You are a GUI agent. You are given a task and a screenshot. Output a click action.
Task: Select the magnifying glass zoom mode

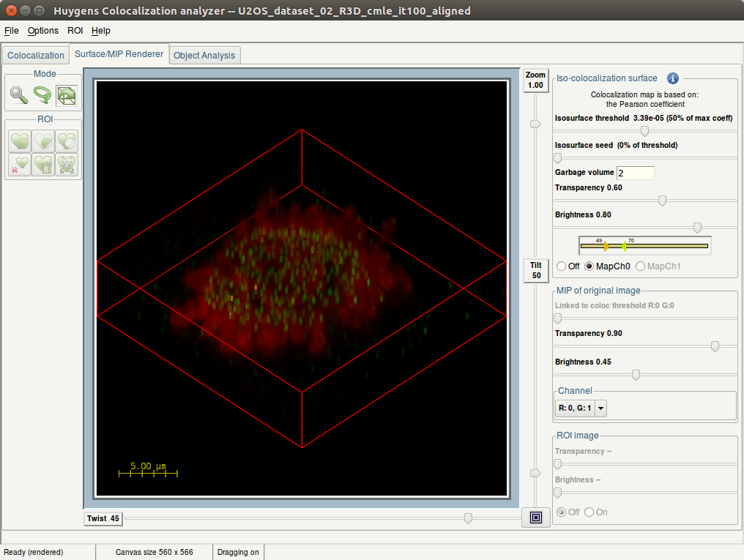[19, 95]
